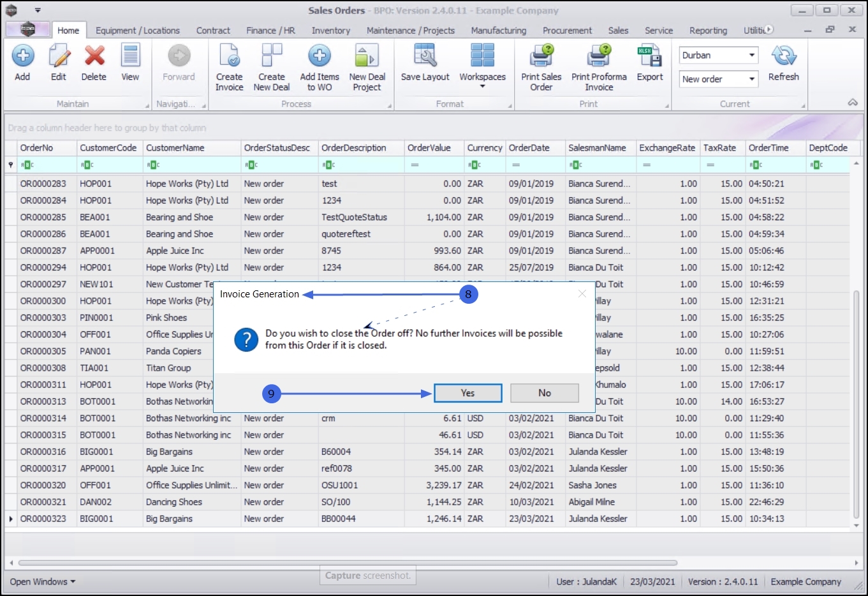Click the Abigail Milne salesman cell
Screen dimensions: 868x596
pos(601,502)
